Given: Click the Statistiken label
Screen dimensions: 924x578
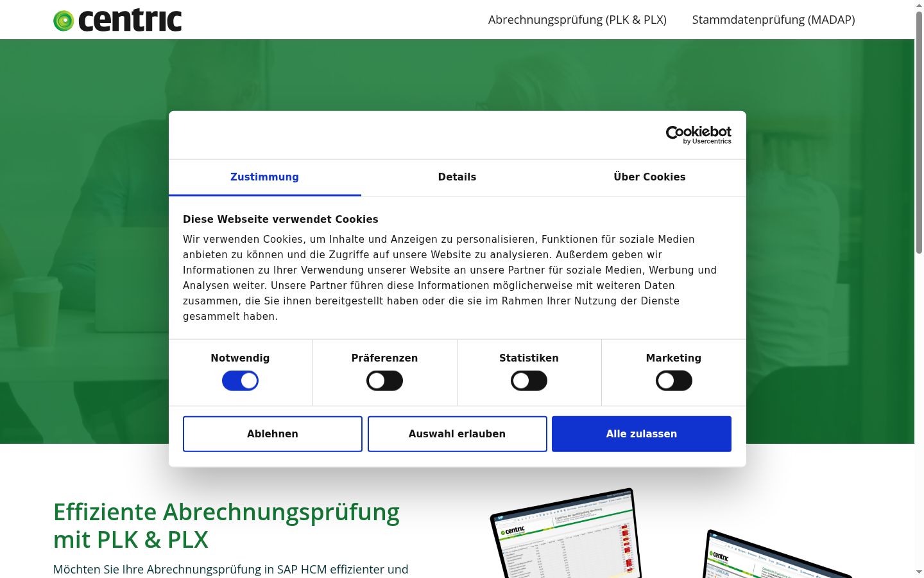Looking at the screenshot, I should (x=529, y=358).
